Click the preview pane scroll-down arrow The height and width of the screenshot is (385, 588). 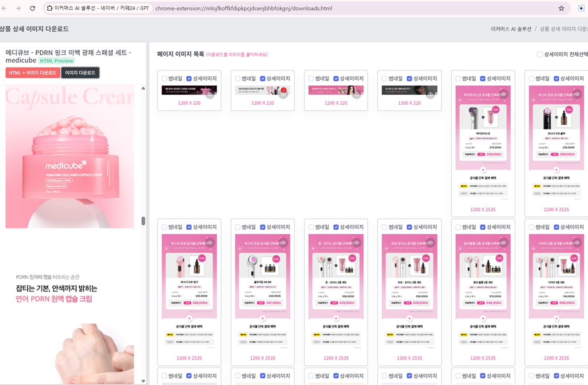(x=143, y=381)
